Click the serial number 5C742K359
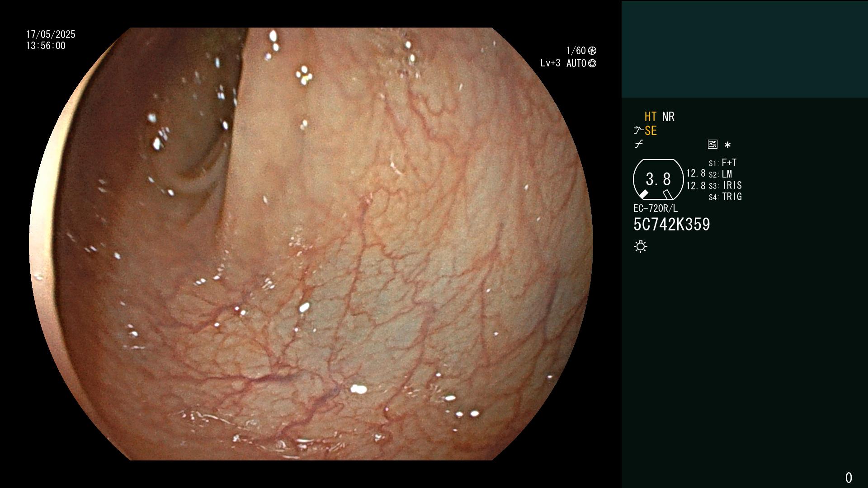Image resolution: width=868 pixels, height=488 pixels. click(x=672, y=225)
